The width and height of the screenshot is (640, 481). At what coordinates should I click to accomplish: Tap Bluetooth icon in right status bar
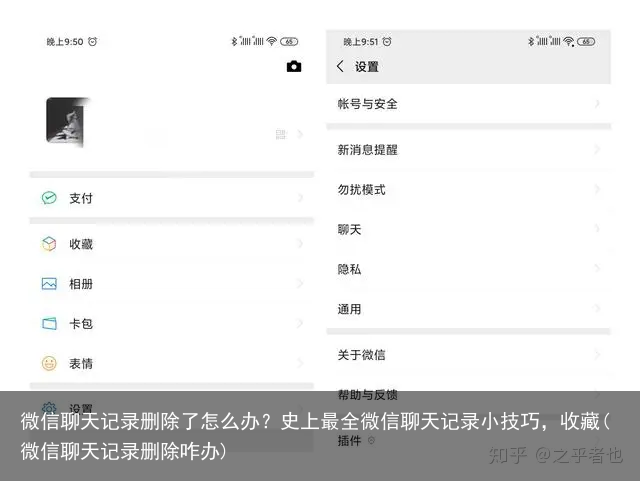pyautogui.click(x=531, y=41)
